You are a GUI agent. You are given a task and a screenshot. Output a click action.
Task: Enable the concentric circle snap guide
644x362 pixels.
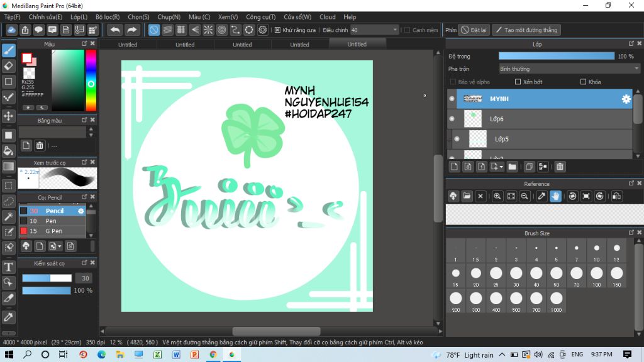222,30
